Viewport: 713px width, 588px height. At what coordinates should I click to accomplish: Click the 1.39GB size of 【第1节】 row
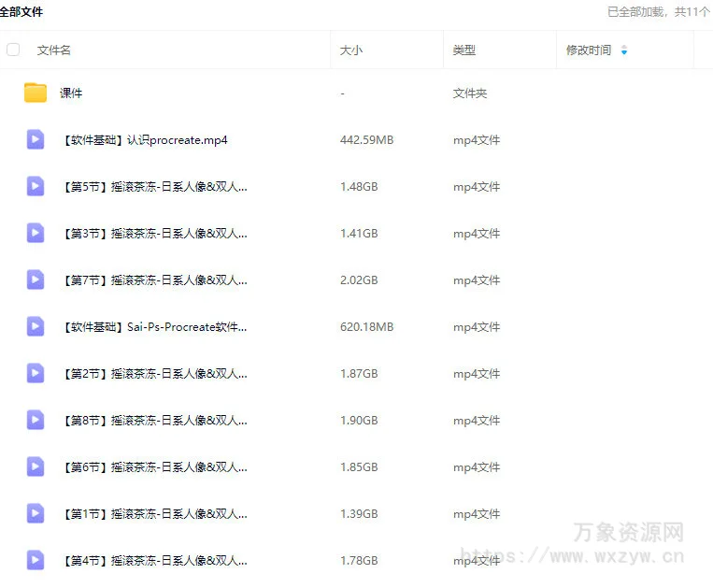359,514
